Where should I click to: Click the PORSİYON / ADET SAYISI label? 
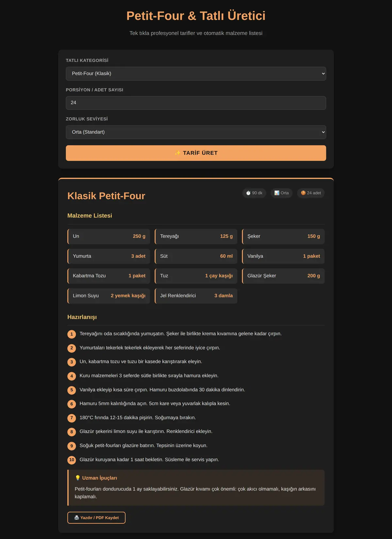tap(94, 90)
